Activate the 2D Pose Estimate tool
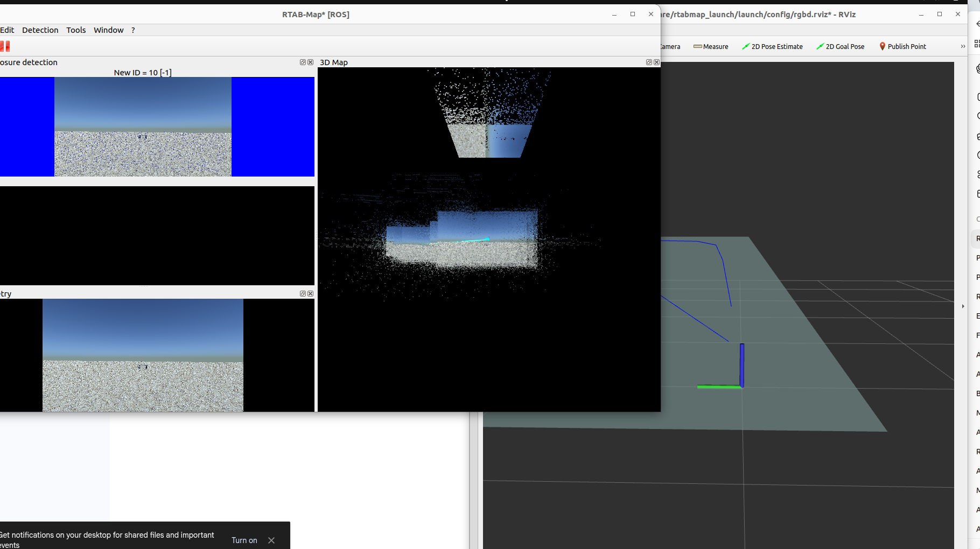980x549 pixels. (772, 47)
